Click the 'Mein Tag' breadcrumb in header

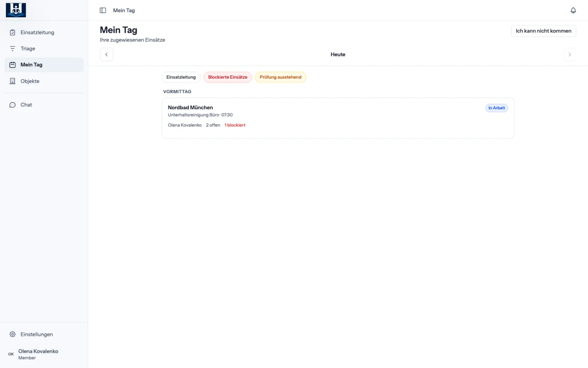tap(124, 10)
